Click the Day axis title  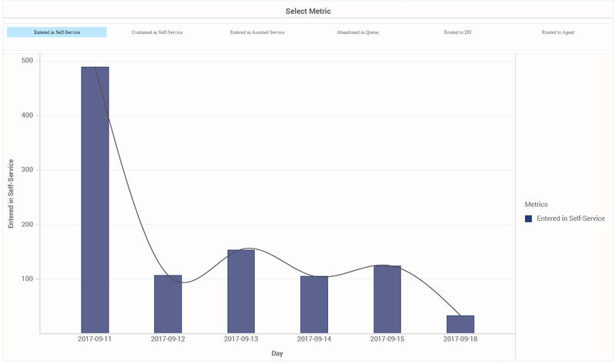[278, 353]
